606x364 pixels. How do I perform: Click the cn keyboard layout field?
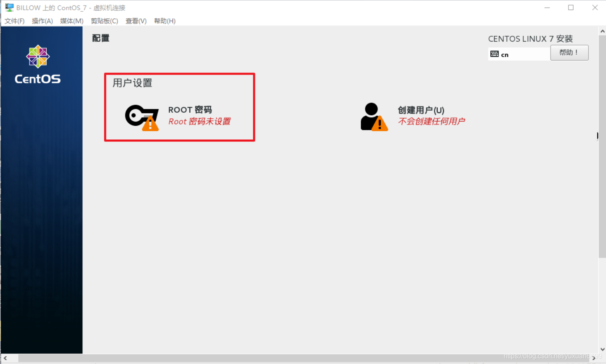[519, 54]
